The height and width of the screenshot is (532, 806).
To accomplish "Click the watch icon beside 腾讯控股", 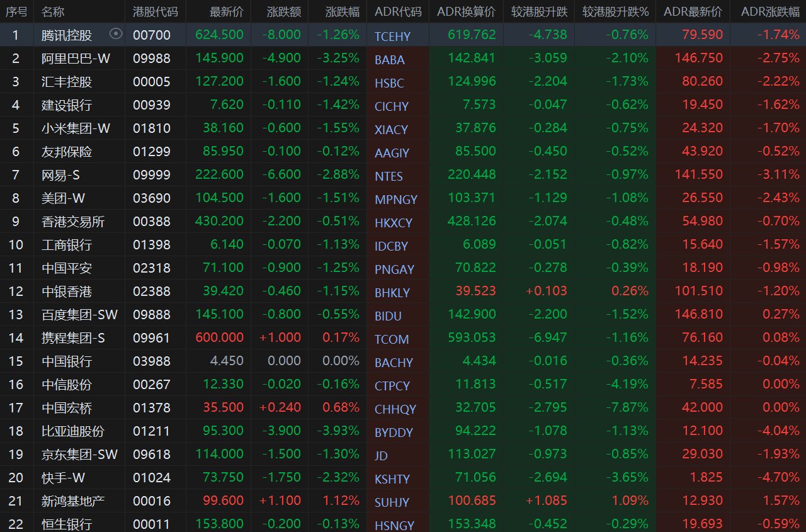I will point(116,34).
